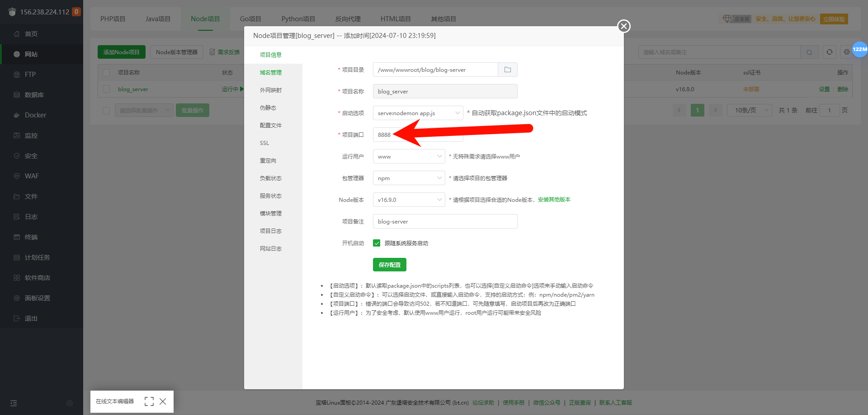The height and width of the screenshot is (415, 868).
Task: Click 立即体验 upgrade button
Action: [834, 19]
